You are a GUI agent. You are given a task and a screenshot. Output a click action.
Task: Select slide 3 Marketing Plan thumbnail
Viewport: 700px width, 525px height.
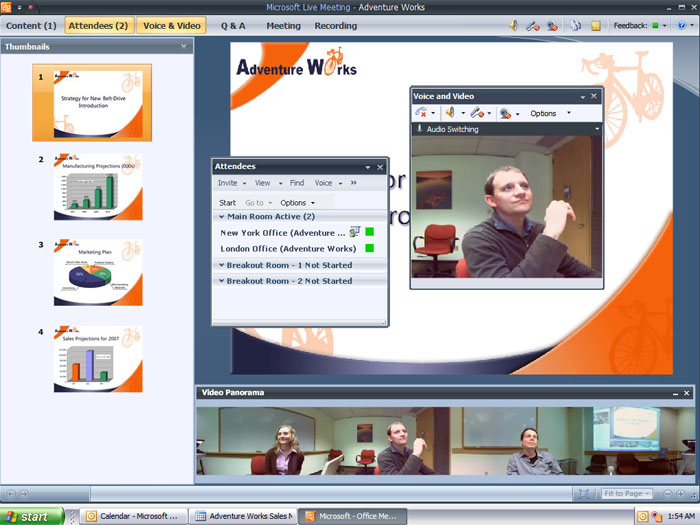tap(98, 272)
